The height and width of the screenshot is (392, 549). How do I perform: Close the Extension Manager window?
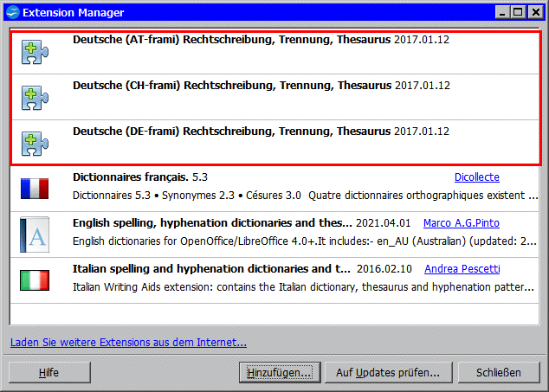pyautogui.click(x=536, y=12)
